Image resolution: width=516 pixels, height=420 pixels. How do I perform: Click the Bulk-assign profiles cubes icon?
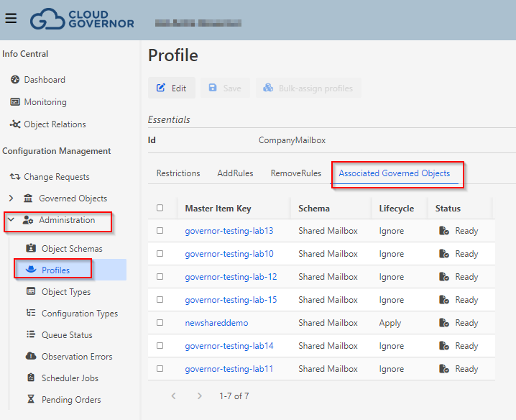click(268, 88)
